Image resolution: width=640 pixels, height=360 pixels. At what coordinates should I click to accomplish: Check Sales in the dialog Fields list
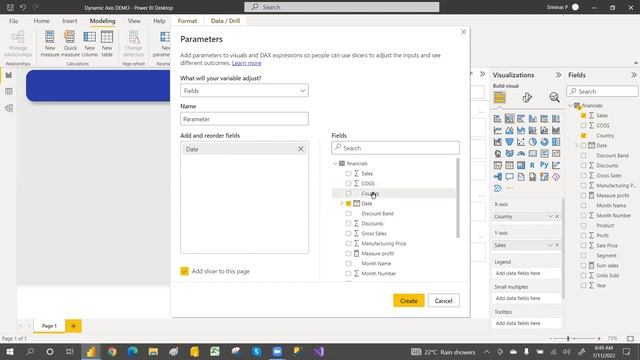pyautogui.click(x=348, y=173)
